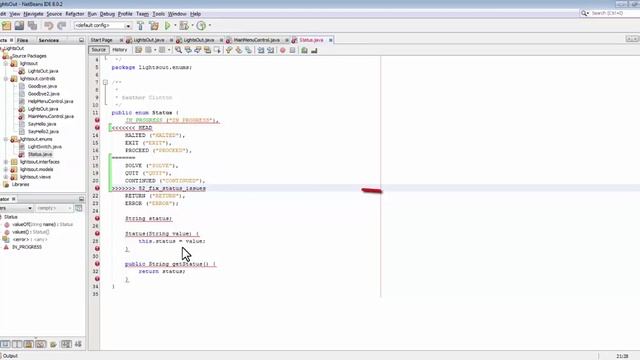Click the Uncomment editor toolbar icon

pos(314,50)
